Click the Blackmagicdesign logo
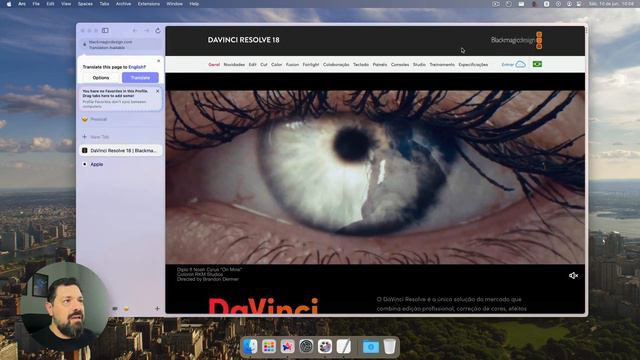Image resolution: width=640 pixels, height=360 pixels. 517,40
